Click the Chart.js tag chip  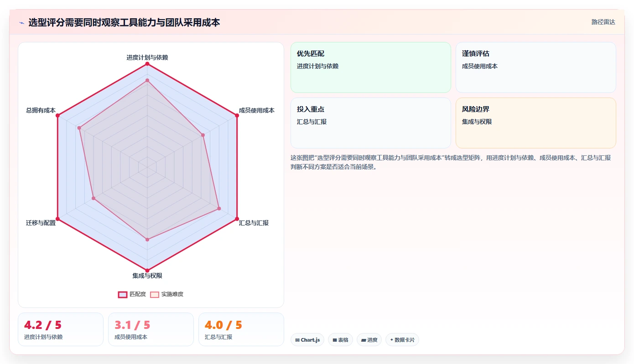[307, 340]
